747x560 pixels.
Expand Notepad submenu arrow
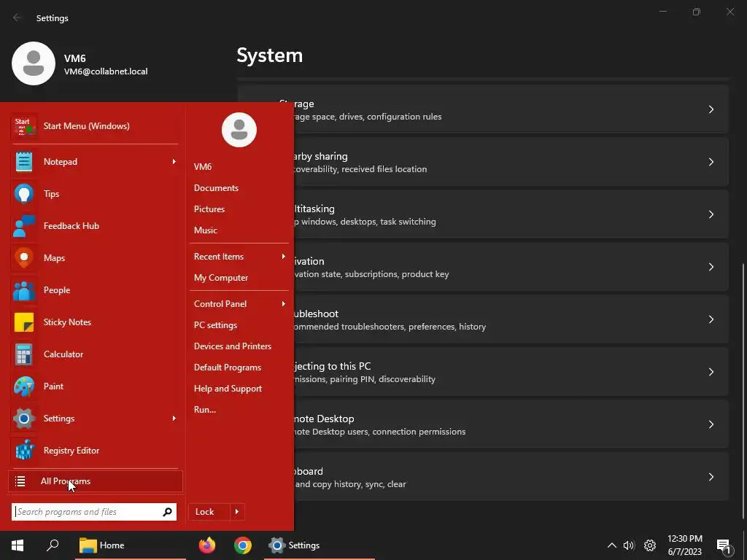click(x=174, y=162)
